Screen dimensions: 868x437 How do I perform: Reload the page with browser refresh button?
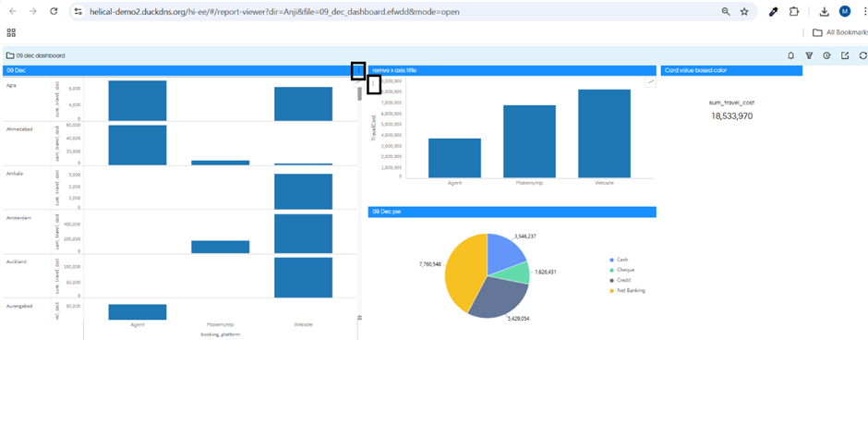click(x=54, y=12)
